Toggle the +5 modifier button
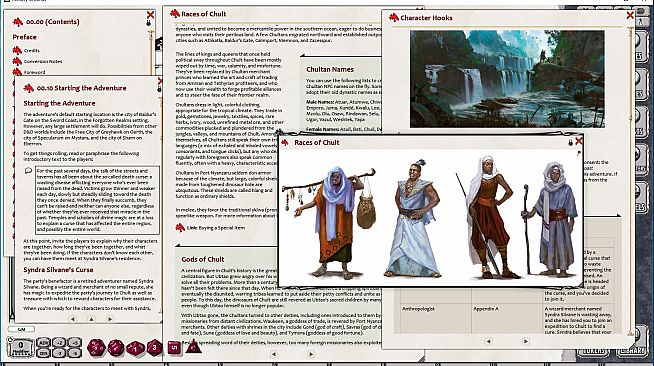Image resolution: width=654 pixels, height=366 pixels. point(75,343)
